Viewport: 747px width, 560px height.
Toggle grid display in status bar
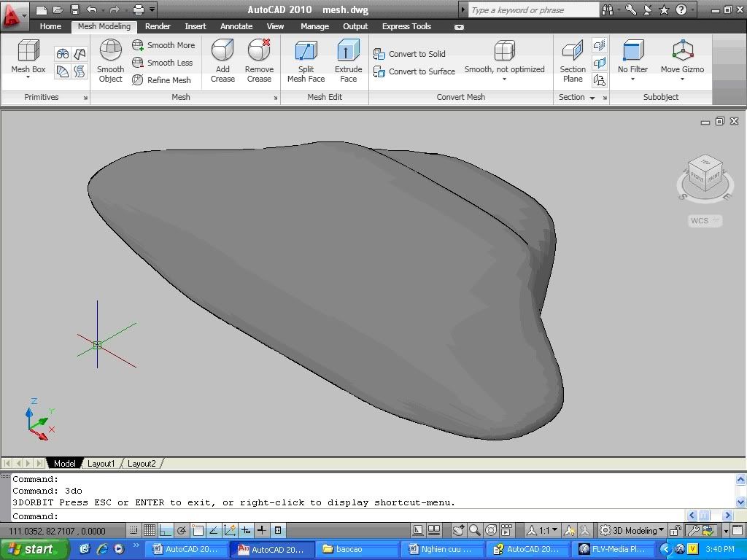click(x=150, y=531)
